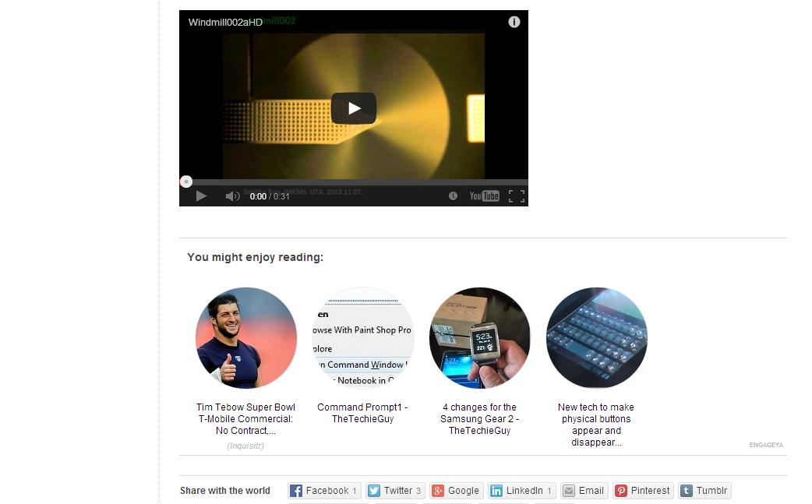Viewport: 812px width, 504px height.
Task: Pin the article on Pinterest
Action: pos(643,491)
